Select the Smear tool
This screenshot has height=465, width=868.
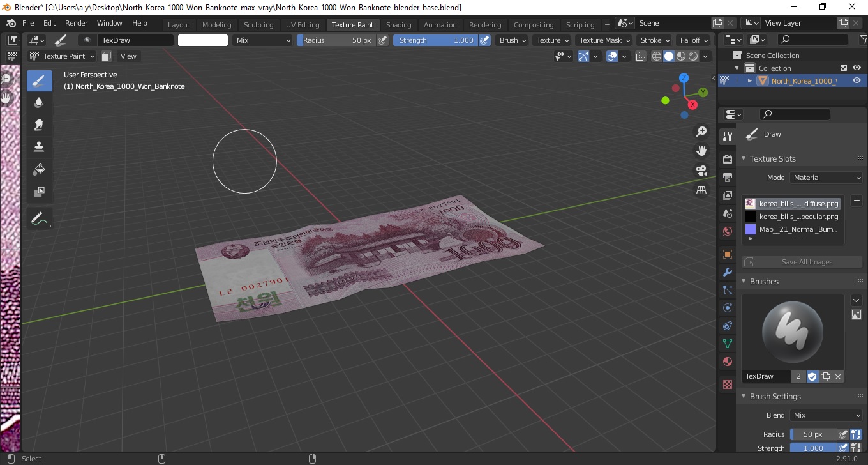click(39, 125)
